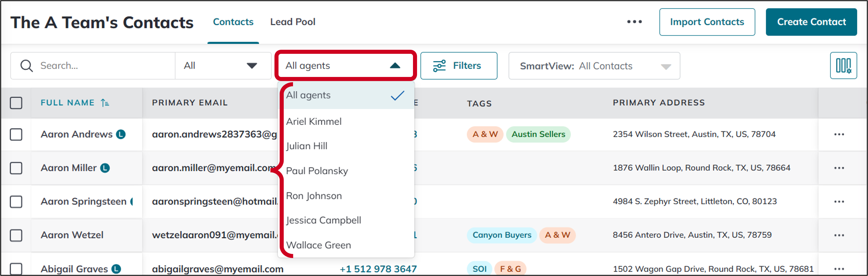Check the box for Aaron Wetzel
Screen dimensions: 868x276
16,235
